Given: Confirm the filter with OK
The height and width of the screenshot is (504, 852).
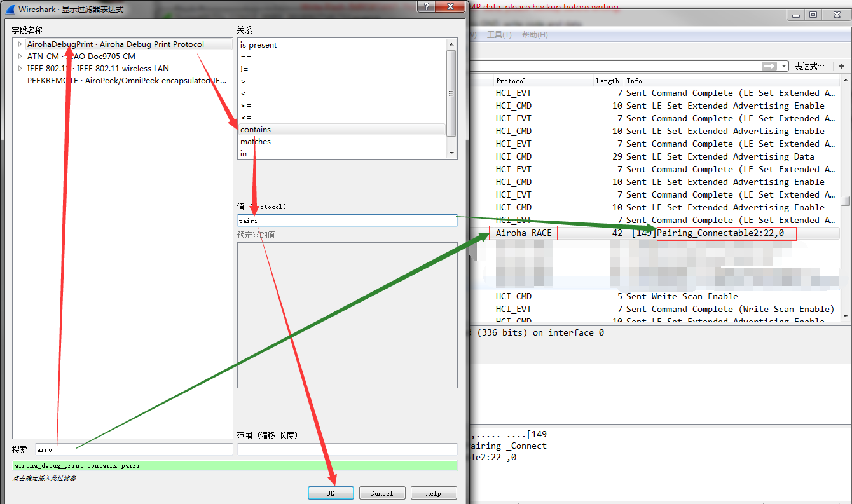Looking at the screenshot, I should click(x=331, y=493).
